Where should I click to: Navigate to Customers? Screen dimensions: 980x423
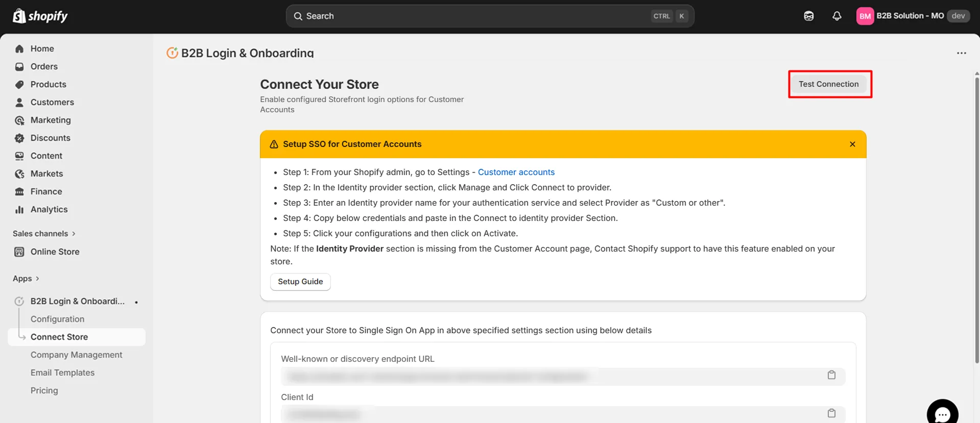point(52,103)
